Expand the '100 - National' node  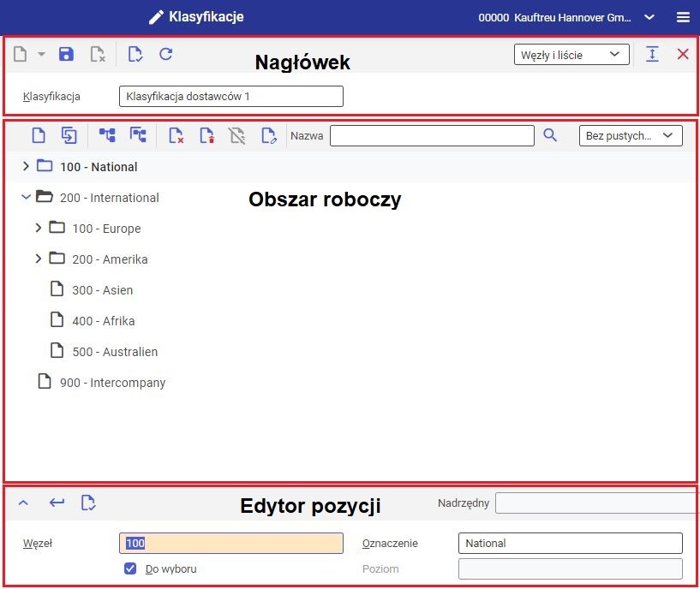pos(26,166)
